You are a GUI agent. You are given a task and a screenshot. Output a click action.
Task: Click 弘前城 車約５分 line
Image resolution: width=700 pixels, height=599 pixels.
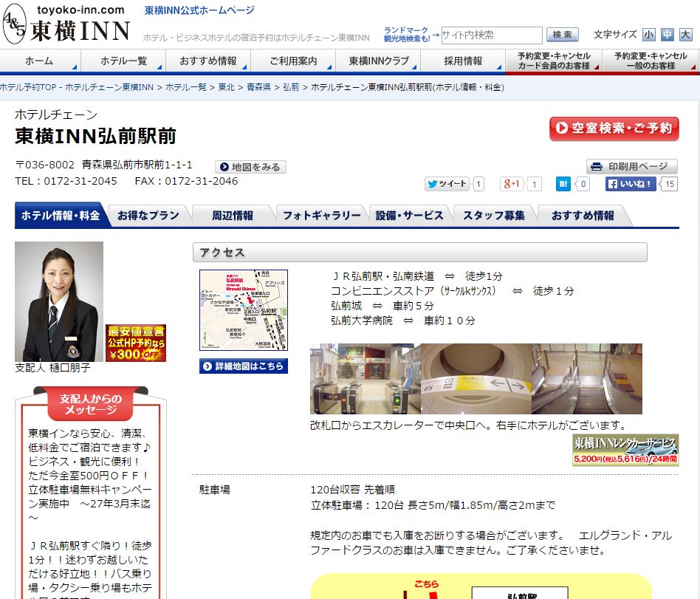[382, 306]
